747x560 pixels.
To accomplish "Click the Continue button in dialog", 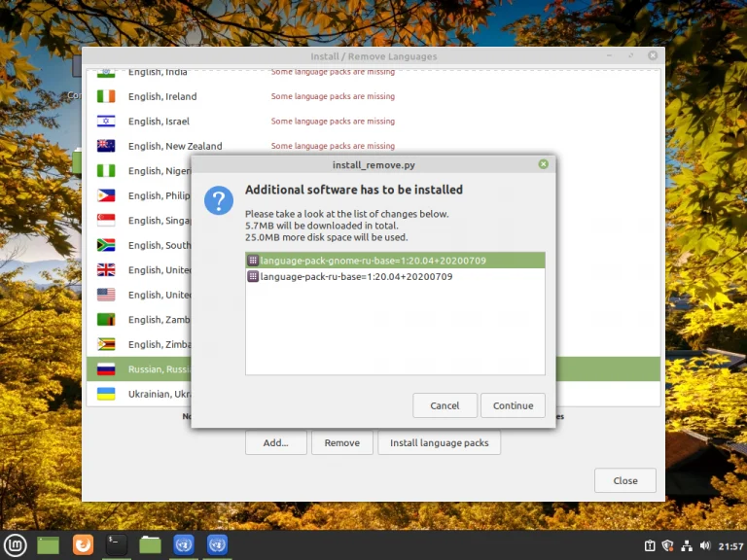I will point(513,405).
